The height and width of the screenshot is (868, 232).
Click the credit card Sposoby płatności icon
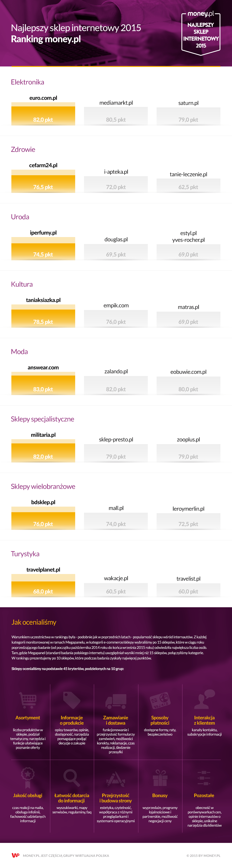pyautogui.click(x=160, y=700)
